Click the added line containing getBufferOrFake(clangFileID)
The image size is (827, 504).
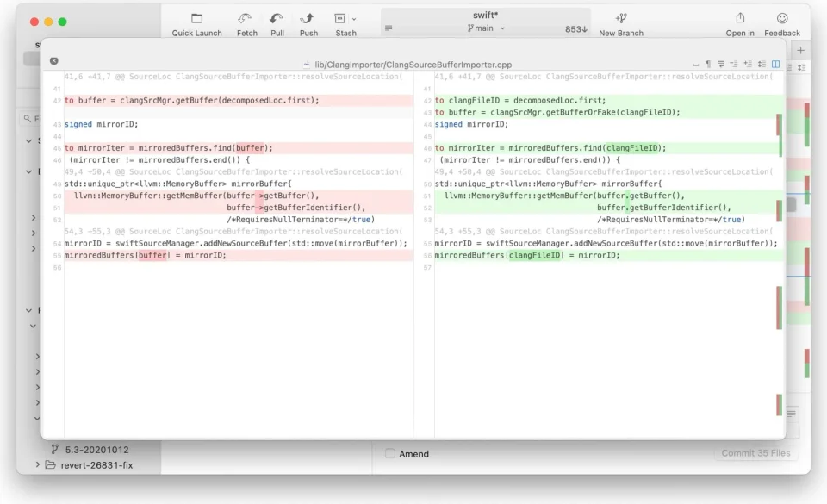[607, 112]
